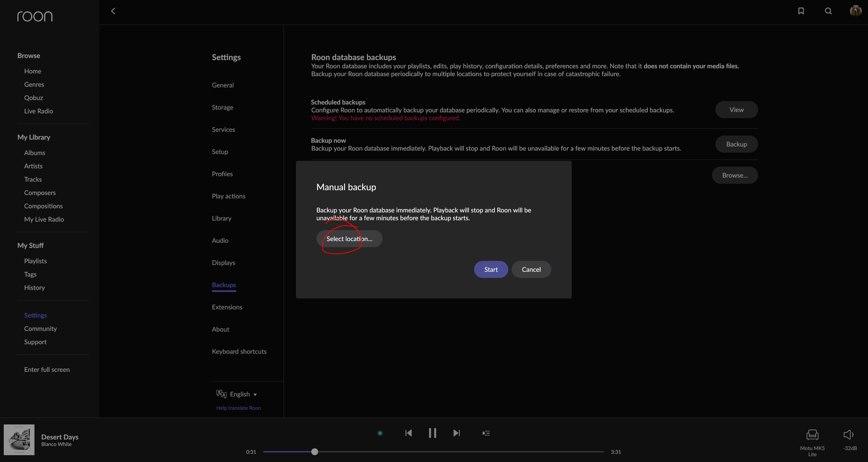Click the Select location button
Image resolution: width=868 pixels, height=462 pixels.
click(x=349, y=239)
